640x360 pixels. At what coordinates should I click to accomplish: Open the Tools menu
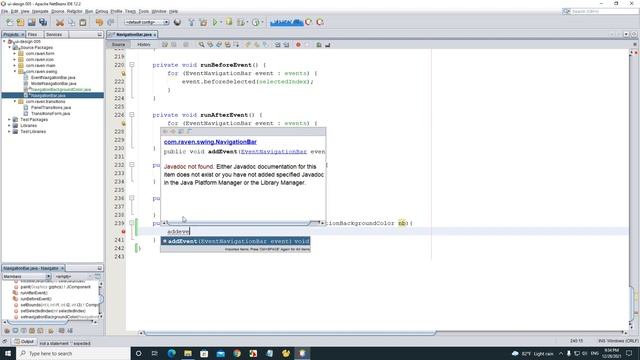point(144,11)
